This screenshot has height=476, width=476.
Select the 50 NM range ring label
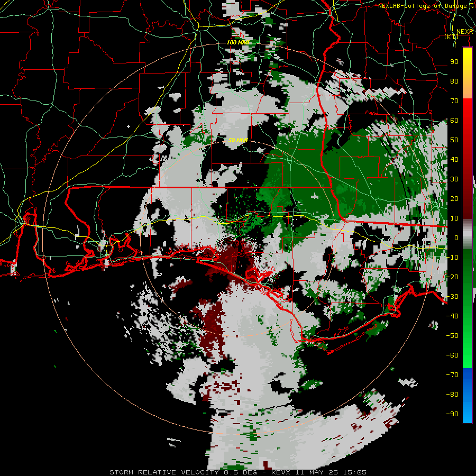239,140
